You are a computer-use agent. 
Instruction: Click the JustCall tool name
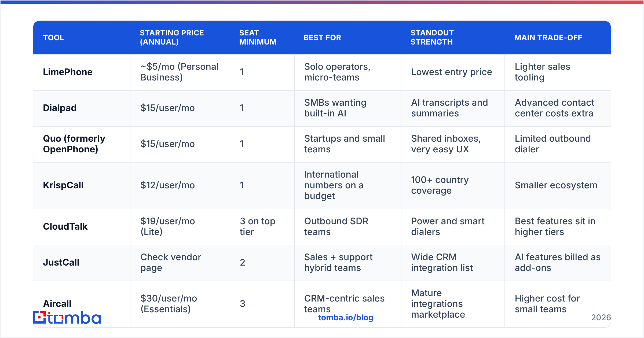click(x=61, y=262)
